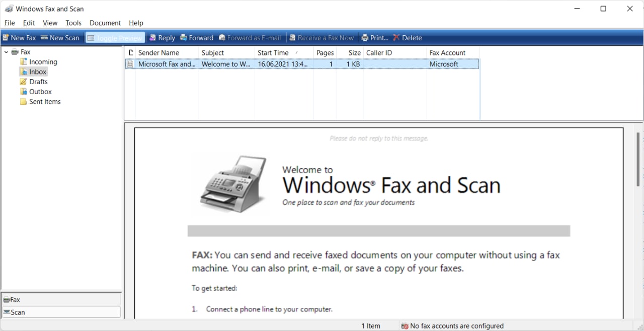Switch to Fax view button

61,300
